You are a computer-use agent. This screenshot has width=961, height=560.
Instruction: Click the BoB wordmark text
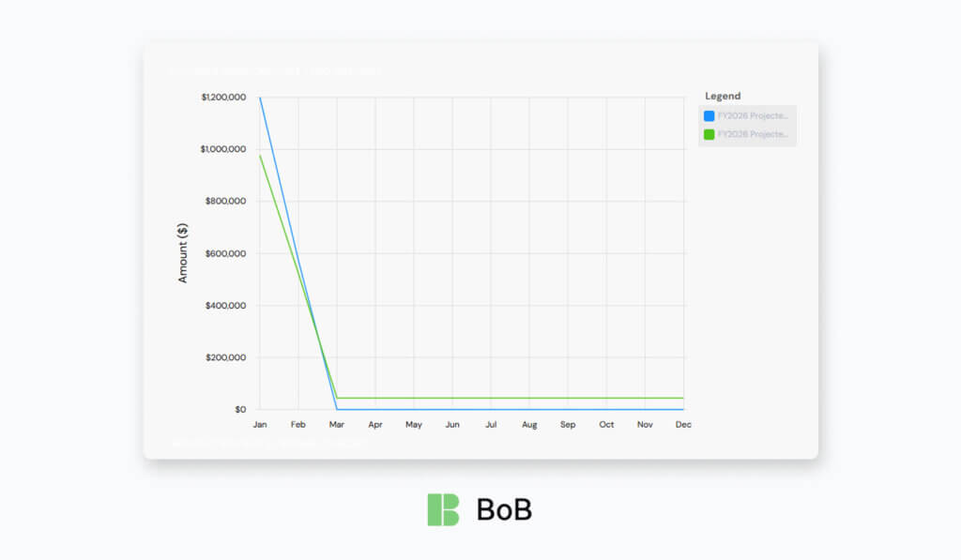504,509
